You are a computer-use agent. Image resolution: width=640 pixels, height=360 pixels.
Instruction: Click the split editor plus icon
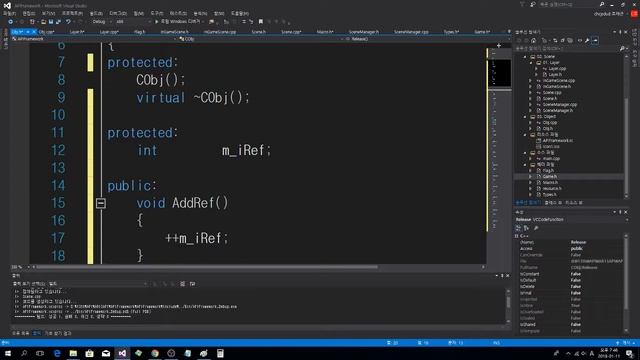(x=499, y=46)
